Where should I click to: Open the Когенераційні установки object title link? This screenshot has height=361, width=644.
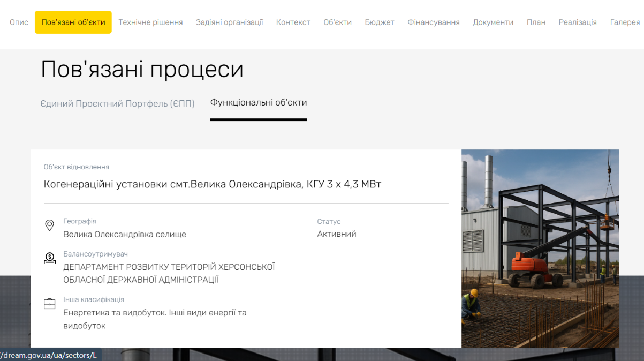(212, 184)
